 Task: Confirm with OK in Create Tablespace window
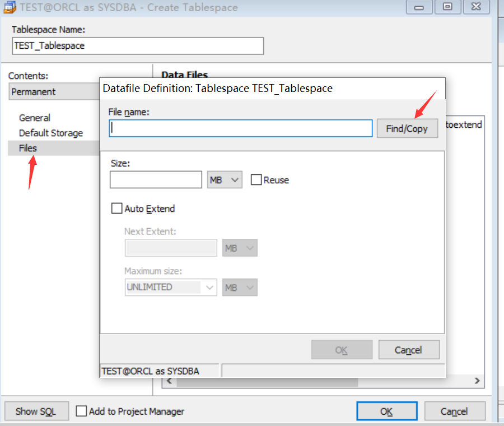click(x=387, y=411)
